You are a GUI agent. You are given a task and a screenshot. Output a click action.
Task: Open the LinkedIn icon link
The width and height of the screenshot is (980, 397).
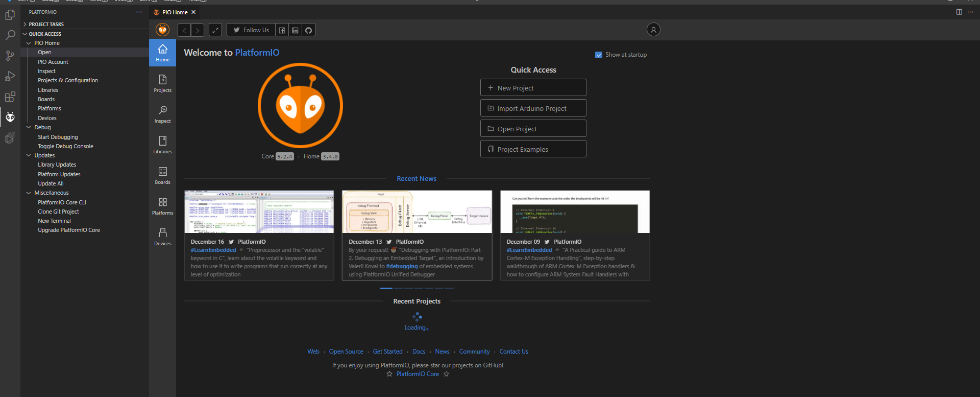[x=295, y=30]
